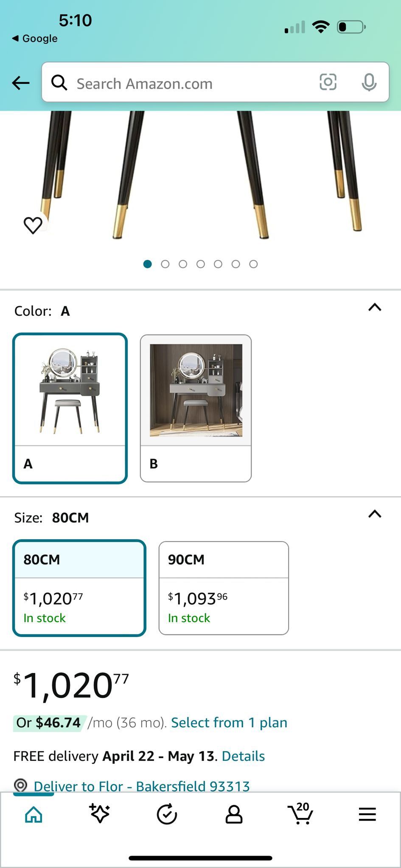Select color option A
Screen dimensions: 401x868
tap(70, 408)
